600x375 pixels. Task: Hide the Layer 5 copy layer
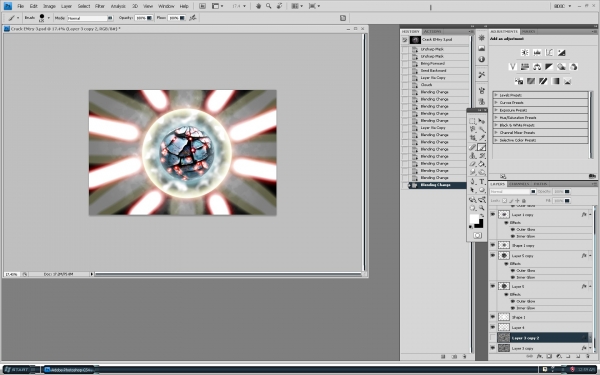[492, 255]
